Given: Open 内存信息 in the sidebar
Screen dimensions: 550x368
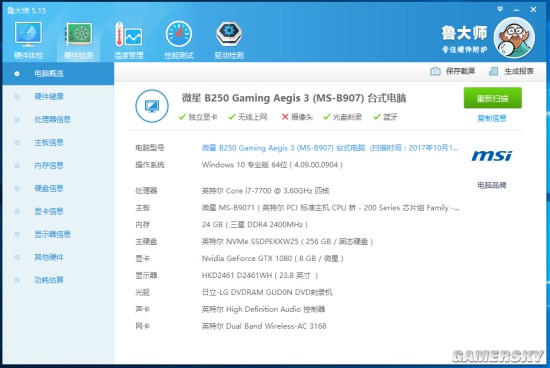Looking at the screenshot, I should pyautogui.click(x=49, y=165).
